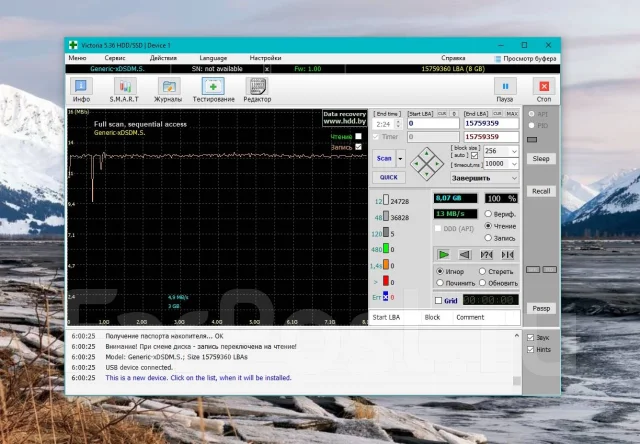
Task: Select the Починить radio option
Action: (x=440, y=282)
